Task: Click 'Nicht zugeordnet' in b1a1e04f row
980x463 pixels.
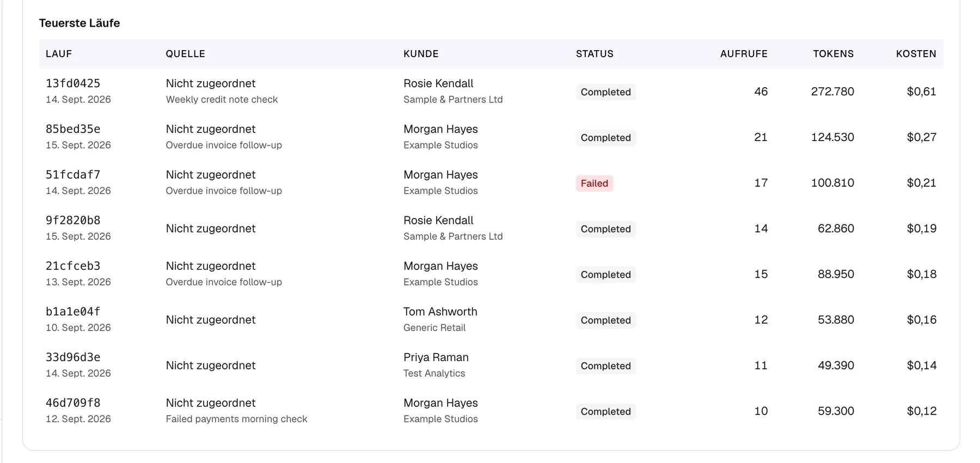Action: [x=211, y=320]
